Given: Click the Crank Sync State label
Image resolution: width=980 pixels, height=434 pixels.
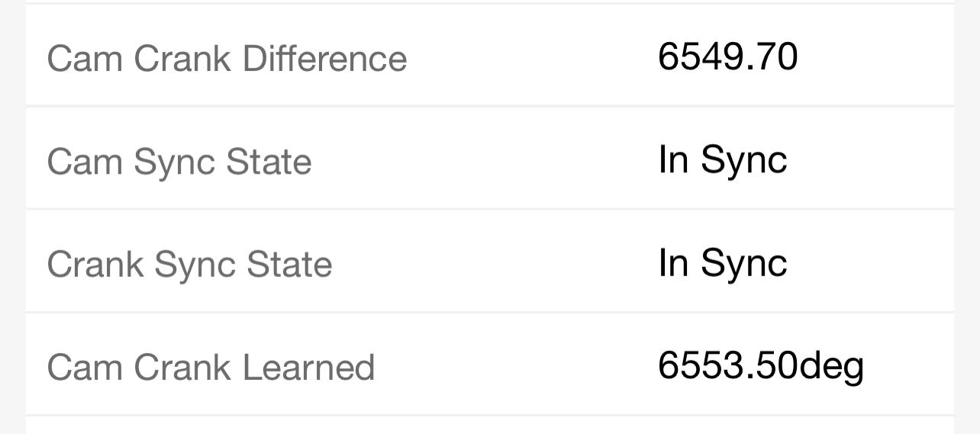Looking at the screenshot, I should click(x=189, y=265).
